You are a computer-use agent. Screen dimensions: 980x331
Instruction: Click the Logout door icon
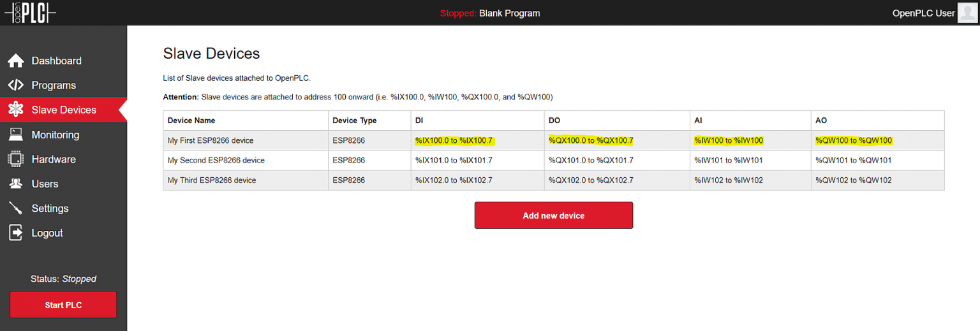click(16, 233)
